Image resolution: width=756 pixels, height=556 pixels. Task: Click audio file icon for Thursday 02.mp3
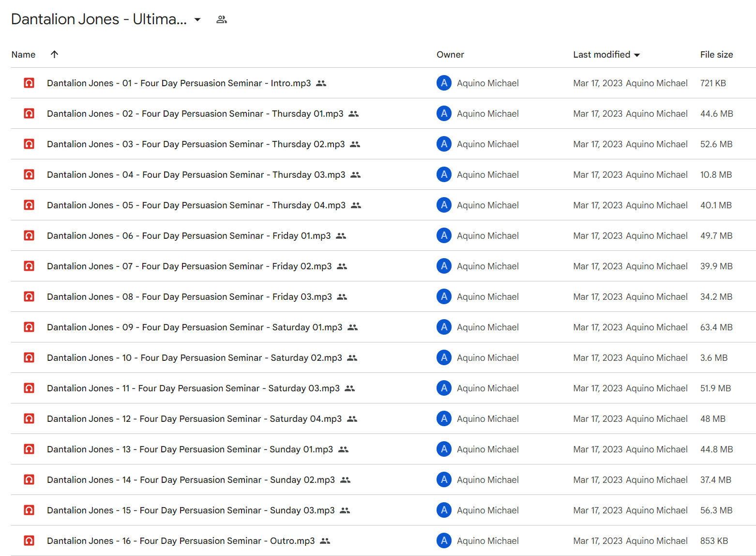(29, 144)
